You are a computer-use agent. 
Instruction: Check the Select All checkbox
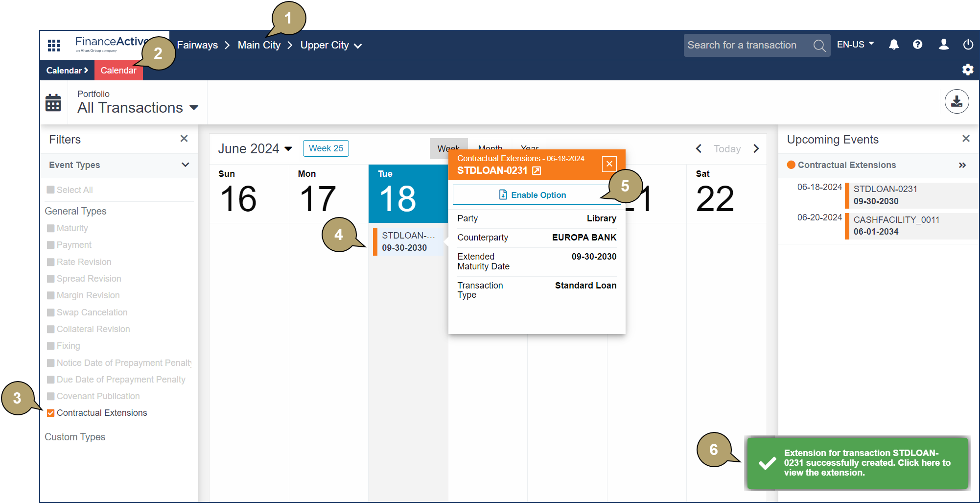(x=50, y=190)
